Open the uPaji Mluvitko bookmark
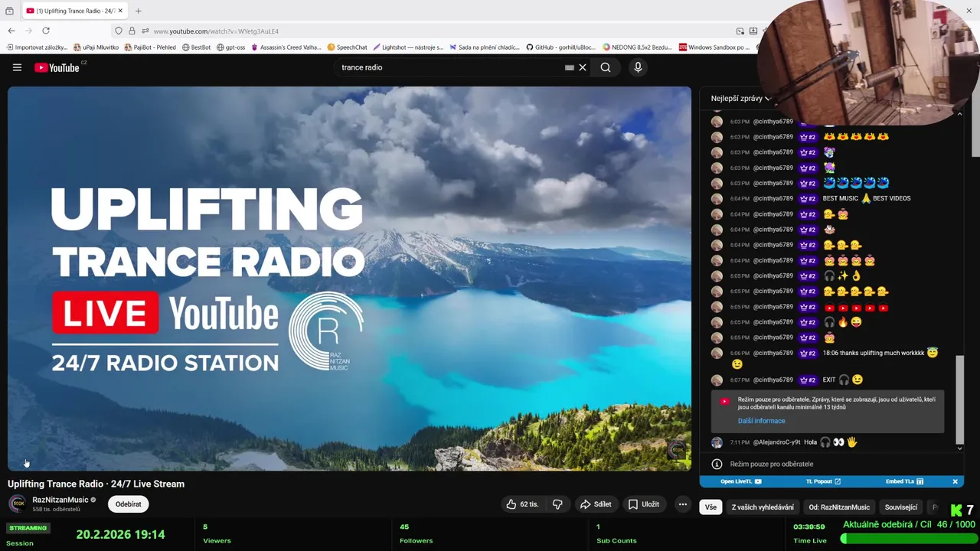980x551 pixels. pyautogui.click(x=96, y=47)
